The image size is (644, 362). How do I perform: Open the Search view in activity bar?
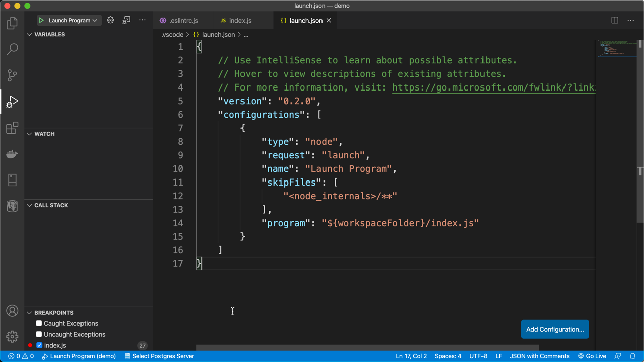pyautogui.click(x=12, y=49)
